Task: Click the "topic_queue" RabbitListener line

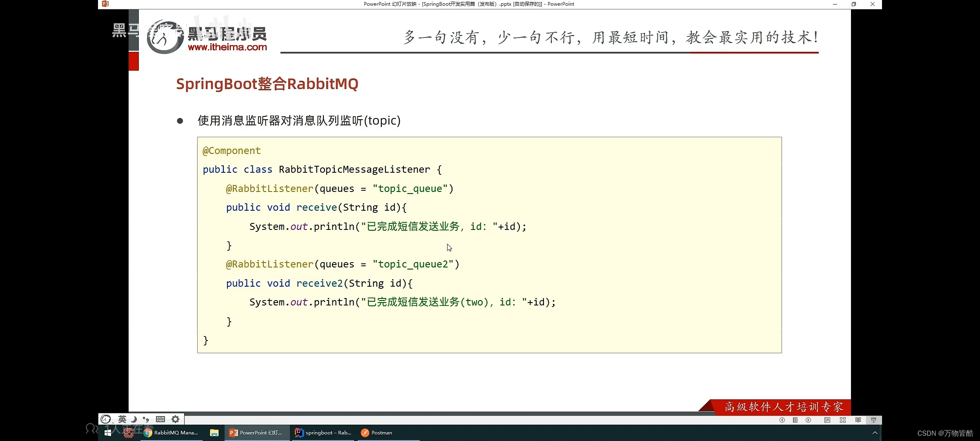Action: [x=340, y=189]
